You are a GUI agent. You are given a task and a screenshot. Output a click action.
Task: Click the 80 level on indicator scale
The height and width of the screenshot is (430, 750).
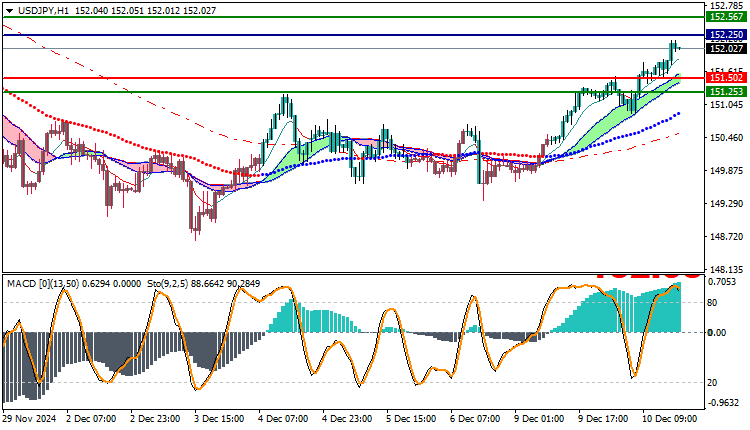click(x=712, y=302)
